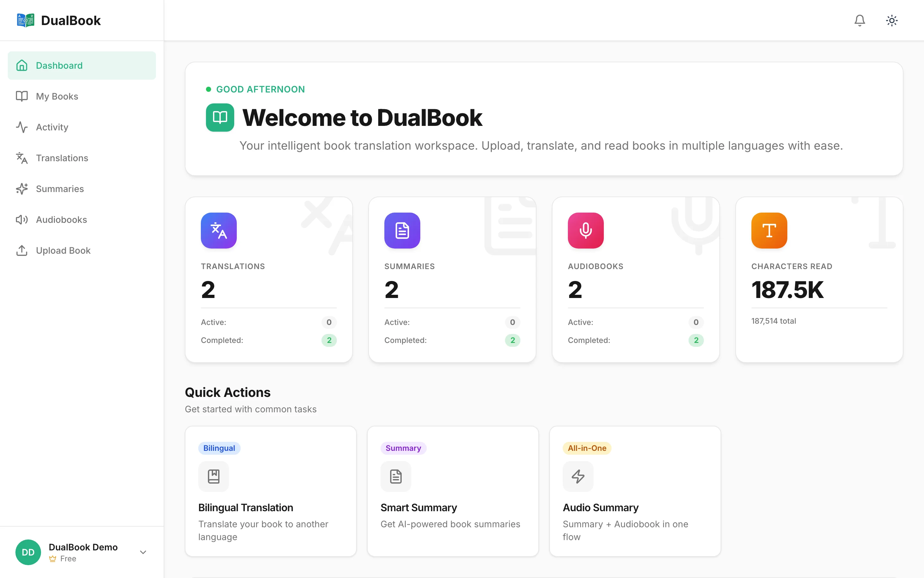Open the Activity page

tap(82, 127)
